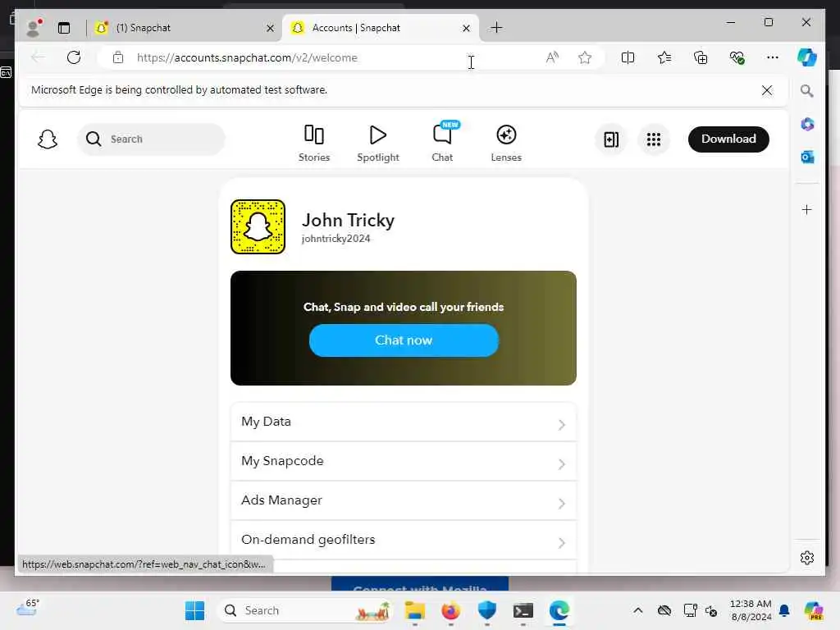The image size is (840, 630).
Task: Close the Accounts | Snapchat tab
Action: 466,29
